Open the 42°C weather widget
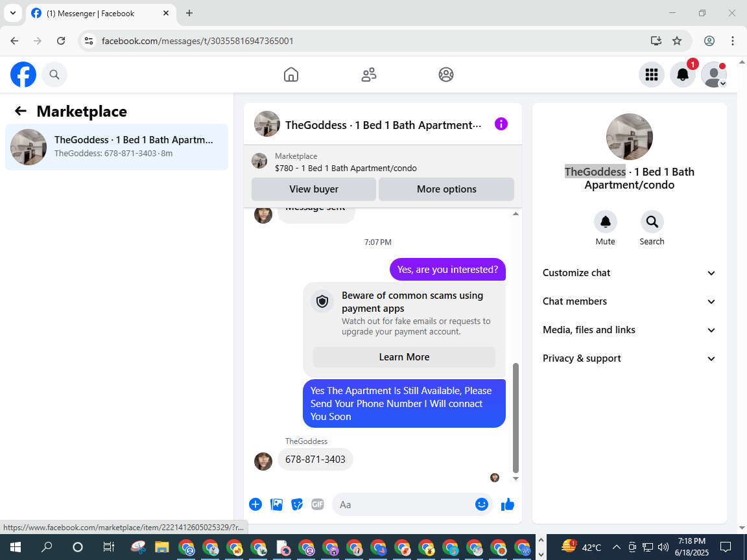The height and width of the screenshot is (560, 747). (582, 546)
